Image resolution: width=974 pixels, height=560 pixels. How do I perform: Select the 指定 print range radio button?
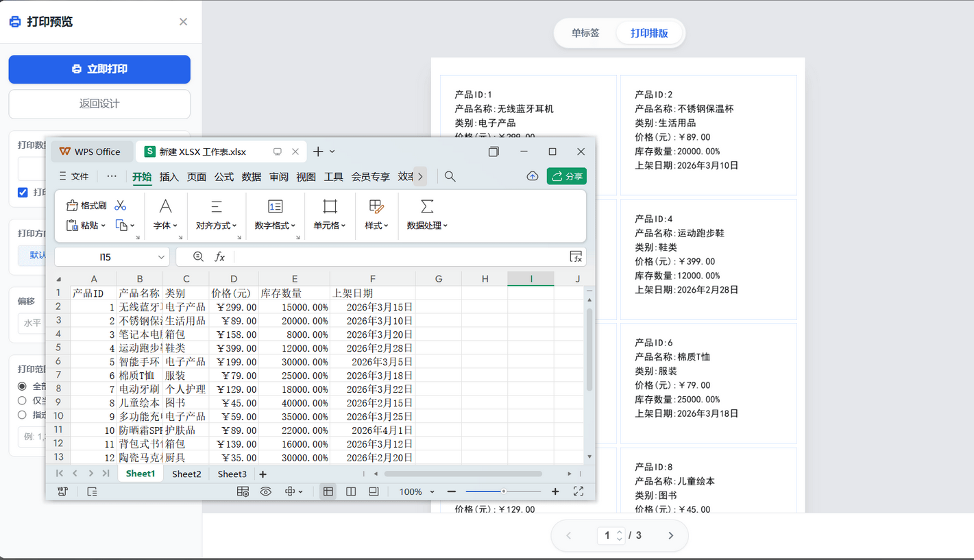(x=23, y=415)
